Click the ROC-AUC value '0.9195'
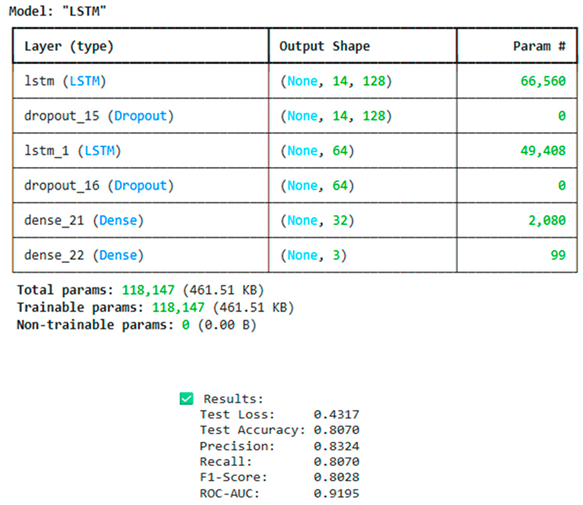 click(336, 493)
